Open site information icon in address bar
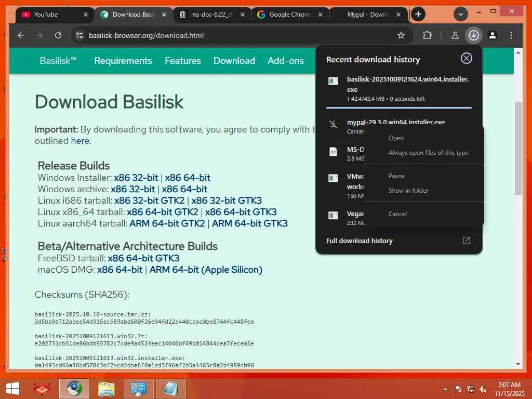Image resolution: width=532 pixels, height=399 pixels. (x=79, y=35)
